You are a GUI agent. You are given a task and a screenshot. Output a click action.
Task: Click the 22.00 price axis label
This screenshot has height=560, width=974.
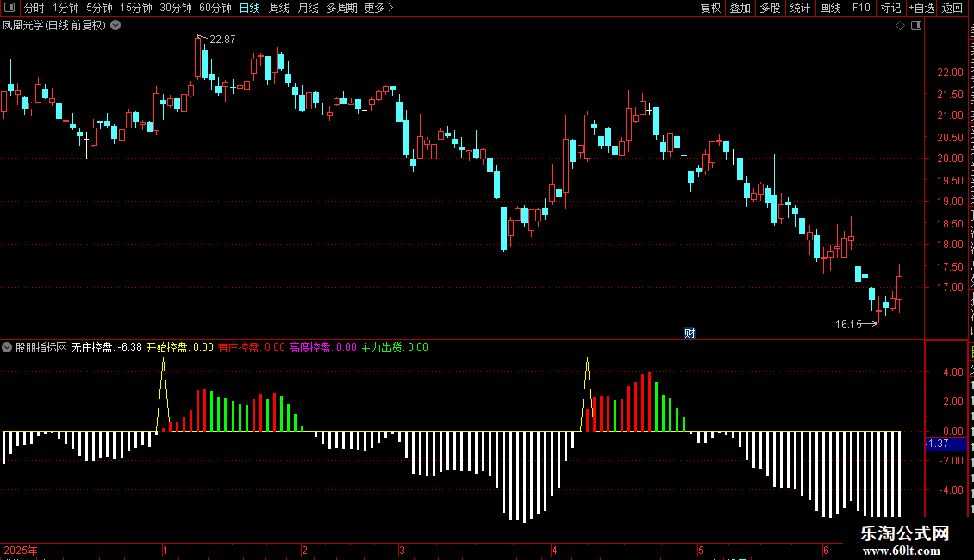pos(950,72)
